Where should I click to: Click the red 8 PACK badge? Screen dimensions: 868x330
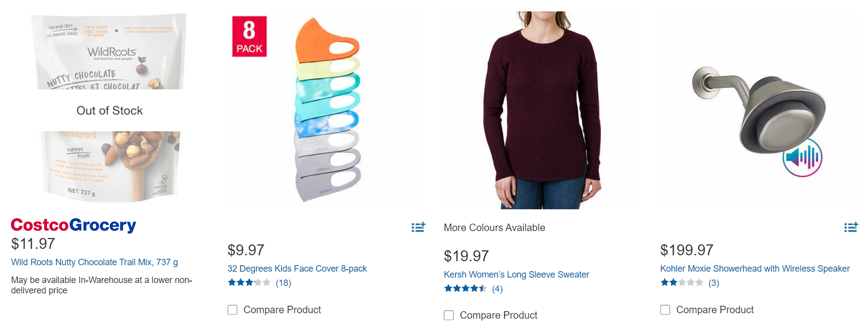tap(249, 37)
